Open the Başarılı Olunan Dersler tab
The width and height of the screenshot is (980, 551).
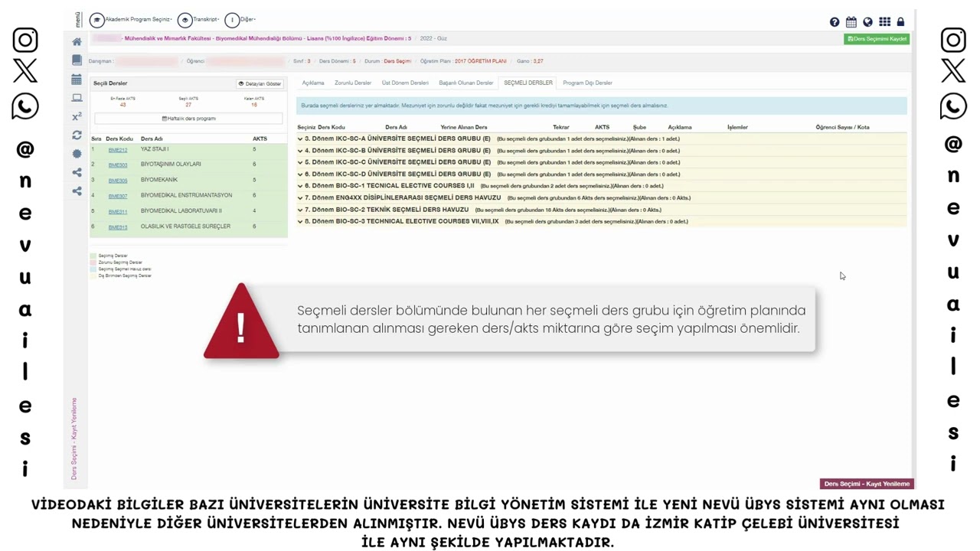(466, 83)
